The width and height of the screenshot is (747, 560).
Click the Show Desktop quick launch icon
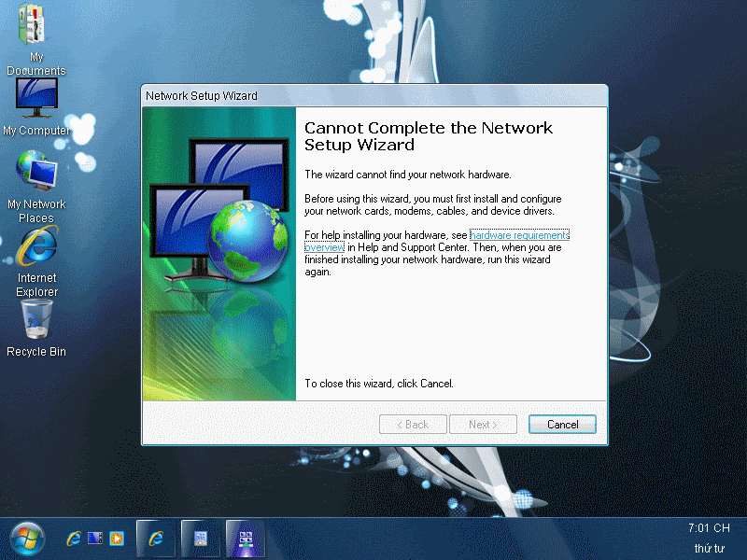tap(95, 539)
